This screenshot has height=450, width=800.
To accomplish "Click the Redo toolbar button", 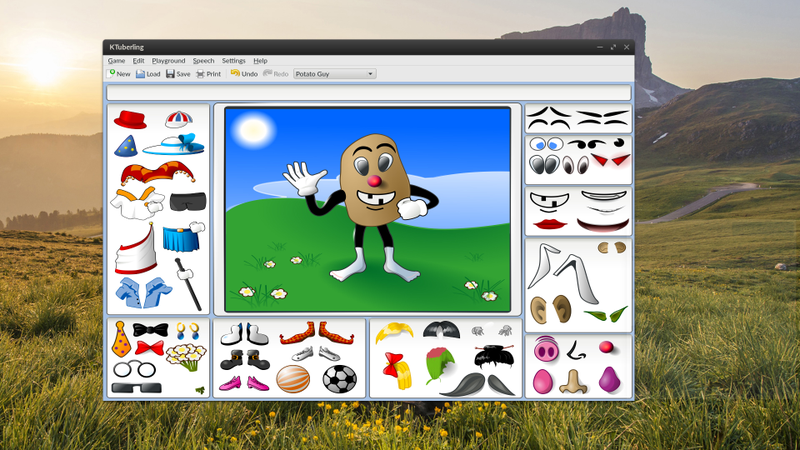I will 276,74.
